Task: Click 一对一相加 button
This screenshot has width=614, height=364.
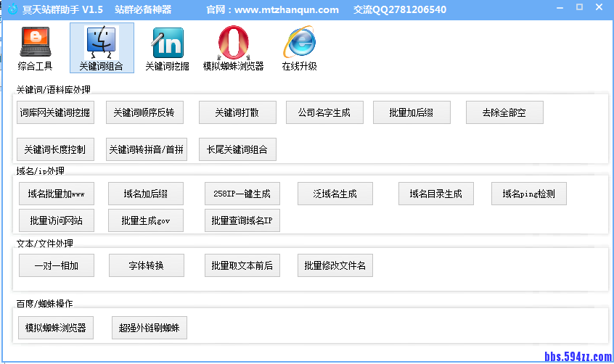Action: coord(57,265)
